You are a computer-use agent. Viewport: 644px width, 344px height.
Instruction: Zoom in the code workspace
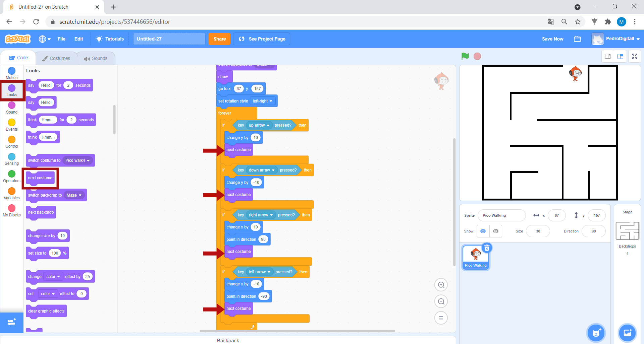441,285
